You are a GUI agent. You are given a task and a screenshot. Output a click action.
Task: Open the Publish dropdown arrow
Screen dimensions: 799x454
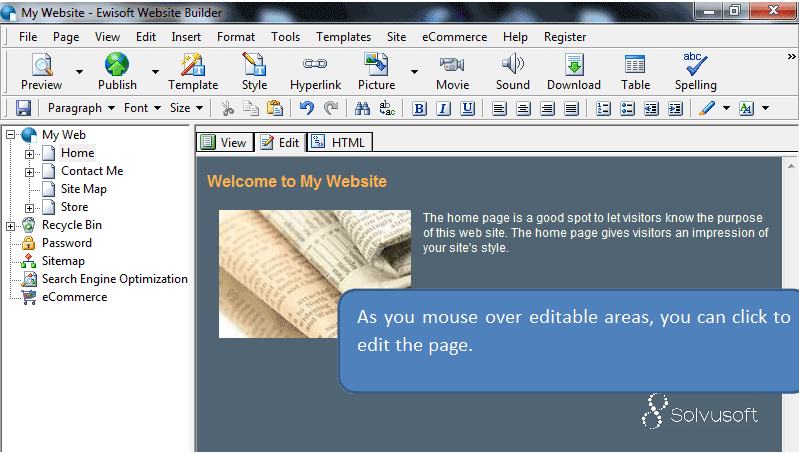click(x=155, y=72)
